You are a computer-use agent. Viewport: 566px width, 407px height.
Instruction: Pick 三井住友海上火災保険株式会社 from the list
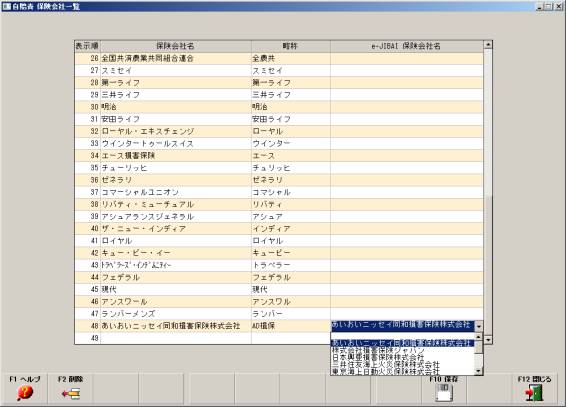click(x=385, y=364)
